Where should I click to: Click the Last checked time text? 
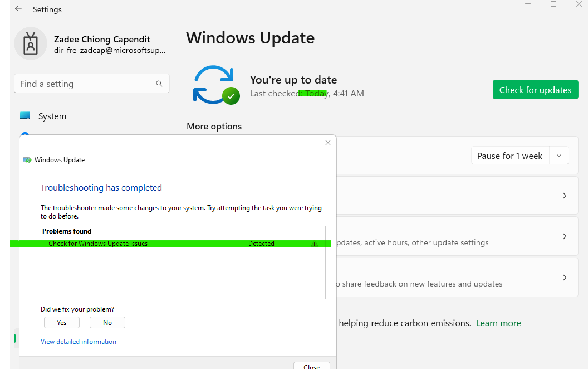307,94
